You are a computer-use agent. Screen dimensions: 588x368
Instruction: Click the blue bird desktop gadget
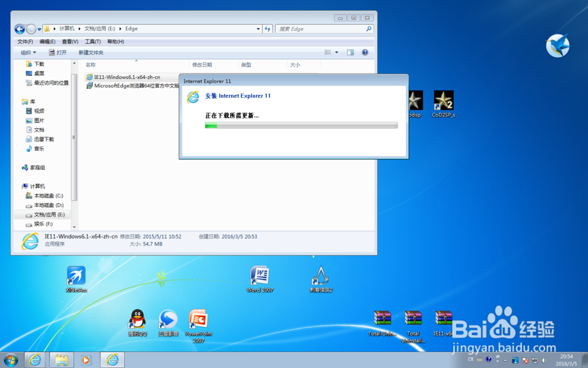[557, 45]
